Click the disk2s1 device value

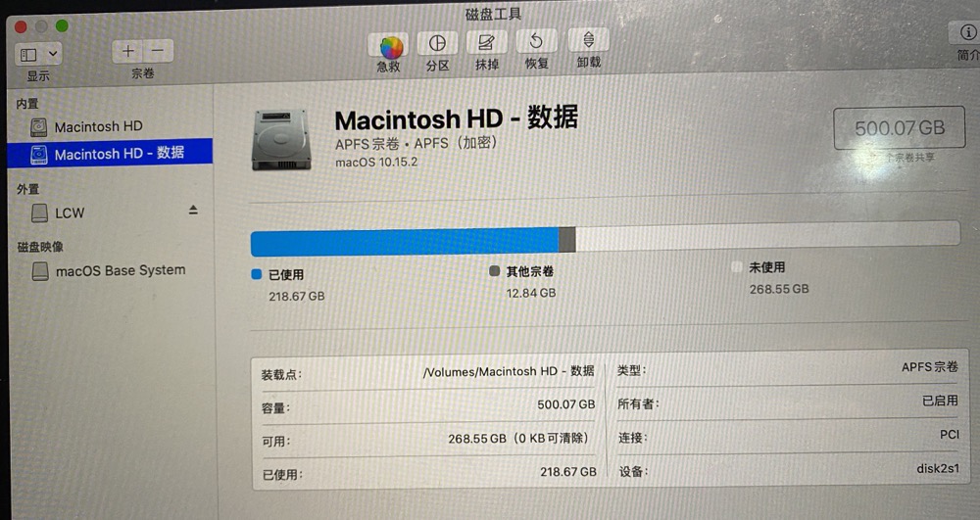tap(938, 468)
